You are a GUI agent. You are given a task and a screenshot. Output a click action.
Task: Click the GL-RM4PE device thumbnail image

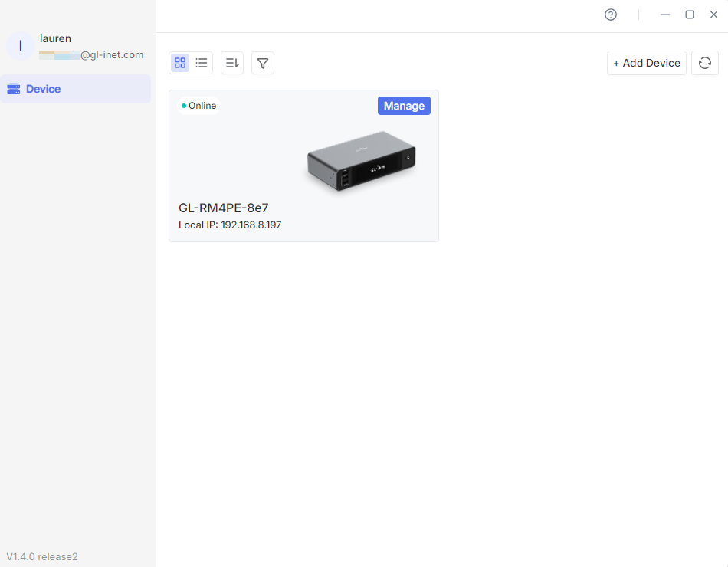[x=361, y=161]
